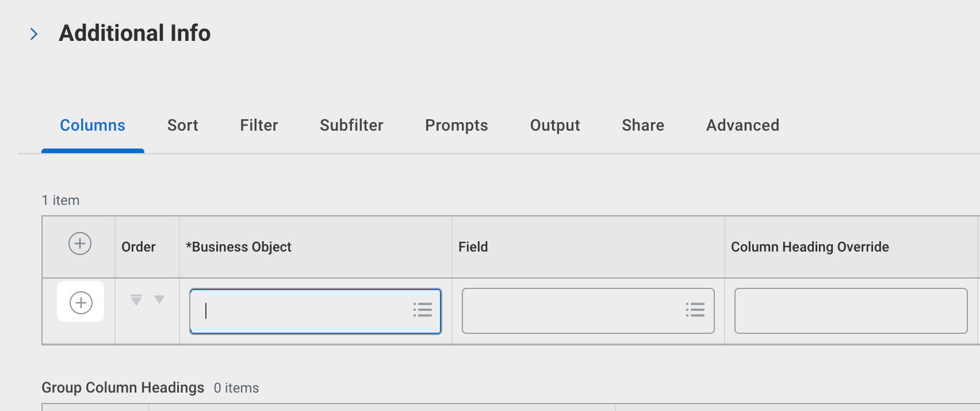Move row down one with order arrow
Viewport: 980px width, 411px height.
(159, 300)
